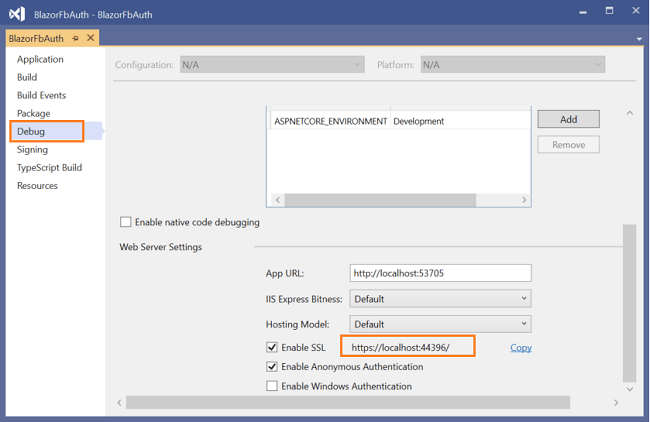Maximize the Visual Studio window
The height and width of the screenshot is (422, 650).
(609, 11)
